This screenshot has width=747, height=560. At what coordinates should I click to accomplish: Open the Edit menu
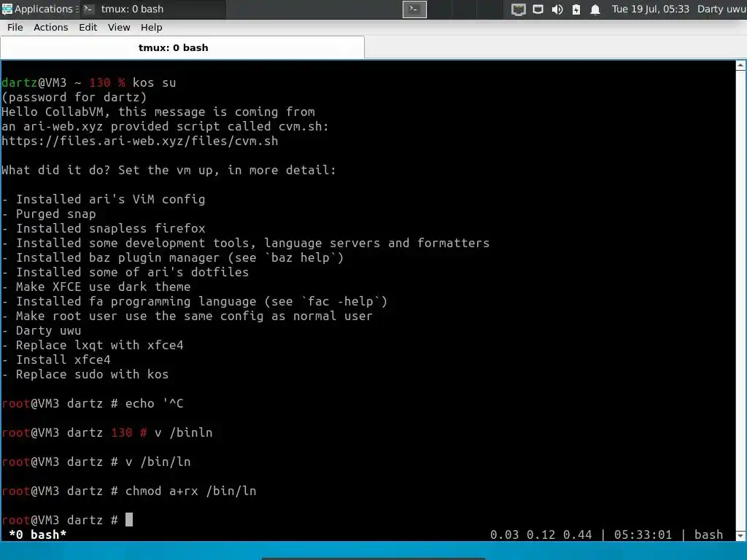pos(88,28)
